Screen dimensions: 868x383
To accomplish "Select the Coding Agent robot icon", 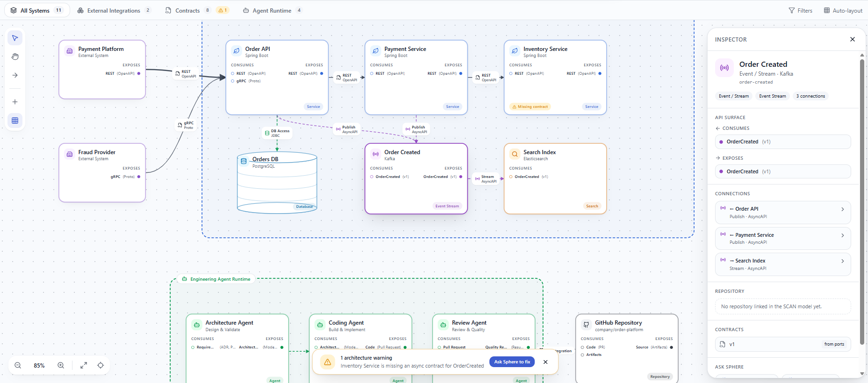I will 320,325.
